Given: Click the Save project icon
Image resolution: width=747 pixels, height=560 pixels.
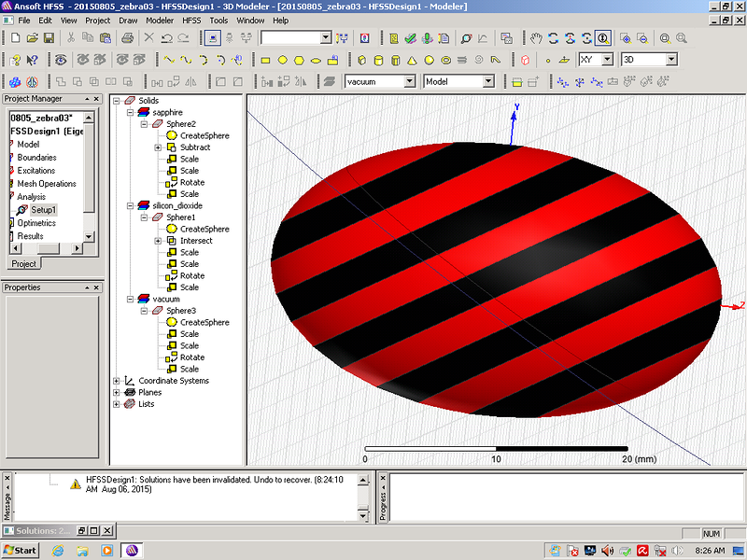Looking at the screenshot, I should pyautogui.click(x=48, y=38).
